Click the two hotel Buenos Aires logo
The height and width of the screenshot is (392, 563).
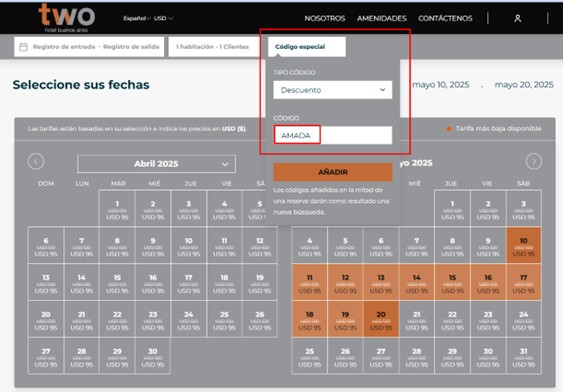coord(66,18)
